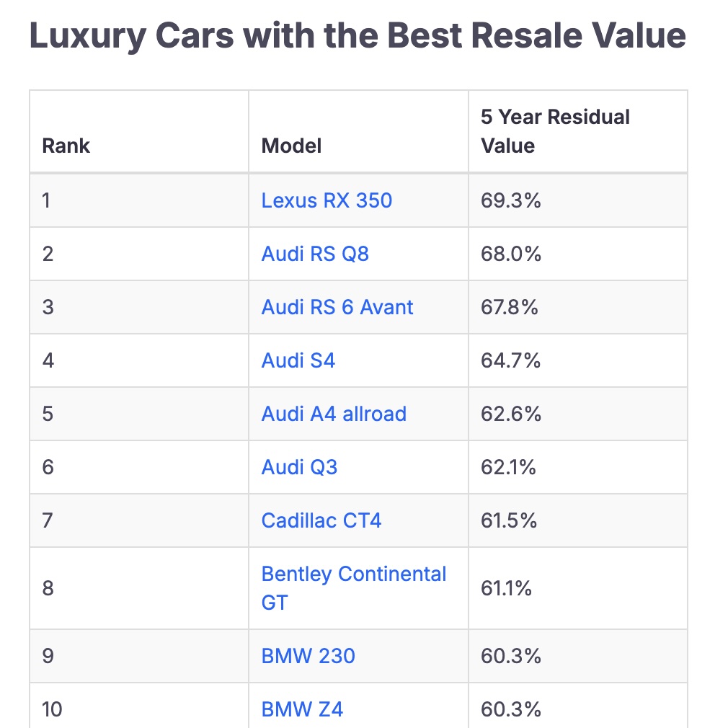Click the 5 Year Residual Value header
The image size is (728, 728).
(555, 131)
